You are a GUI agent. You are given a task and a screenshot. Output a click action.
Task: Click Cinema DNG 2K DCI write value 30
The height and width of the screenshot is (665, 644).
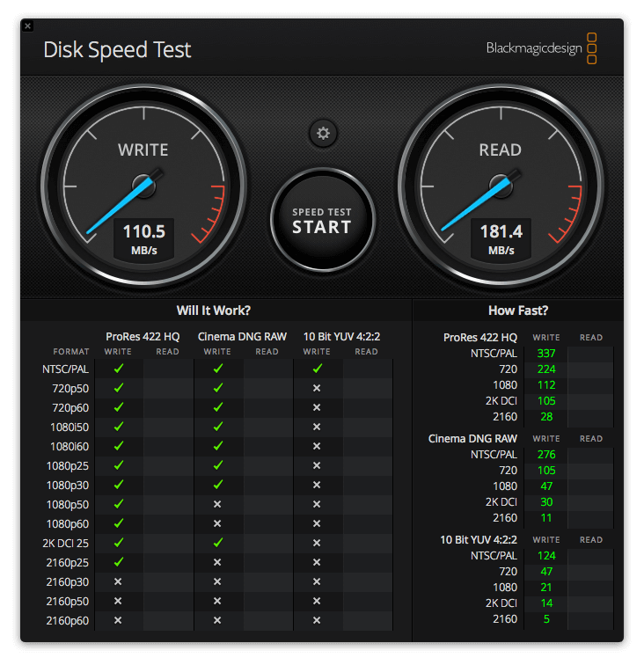tap(546, 502)
